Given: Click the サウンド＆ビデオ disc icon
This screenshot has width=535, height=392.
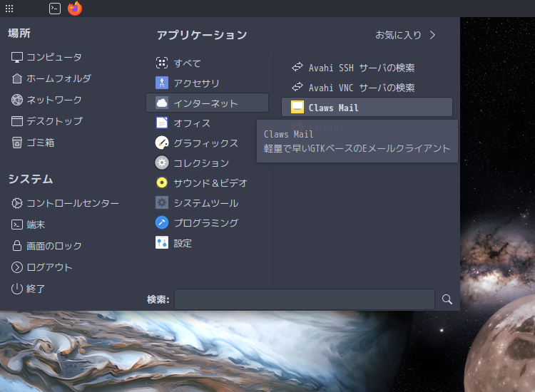Looking at the screenshot, I should coord(162,182).
